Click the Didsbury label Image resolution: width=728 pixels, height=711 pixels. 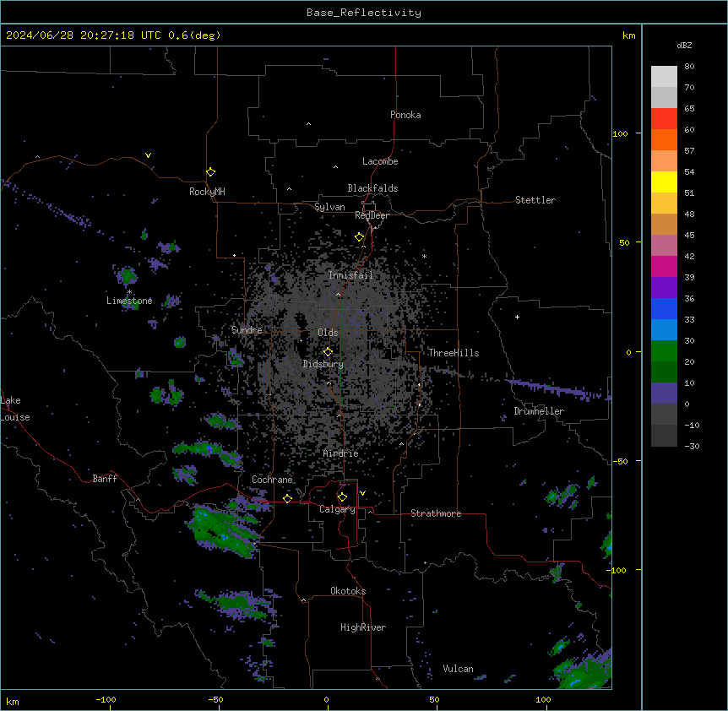point(323,364)
